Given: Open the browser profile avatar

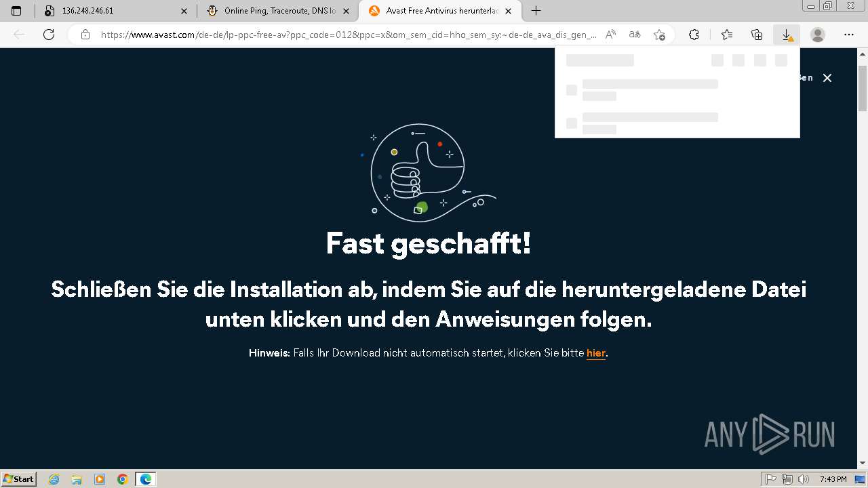Looking at the screenshot, I should click(x=818, y=35).
